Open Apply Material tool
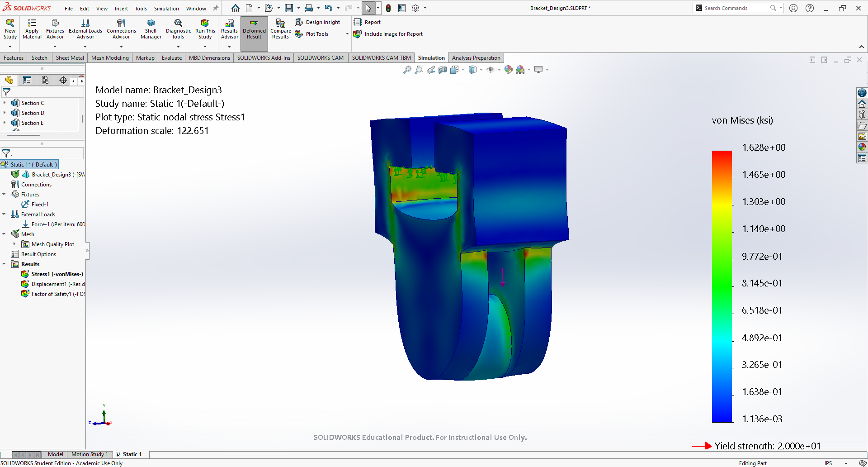 click(x=32, y=29)
